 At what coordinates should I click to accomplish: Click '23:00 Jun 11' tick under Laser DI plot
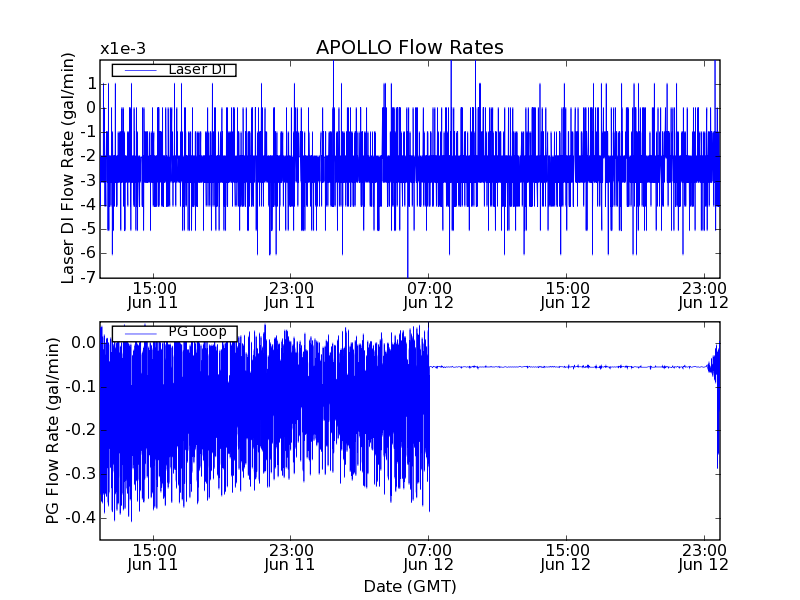coord(290,295)
